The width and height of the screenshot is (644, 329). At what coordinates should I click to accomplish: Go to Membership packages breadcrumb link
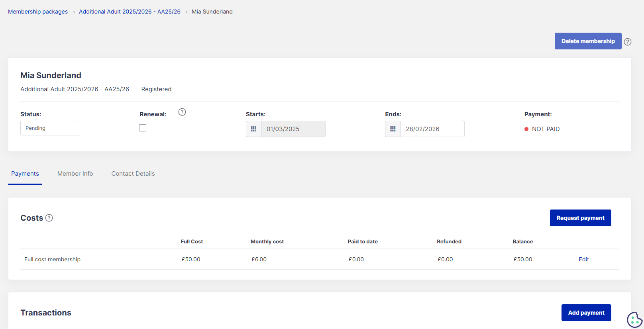[x=38, y=12]
